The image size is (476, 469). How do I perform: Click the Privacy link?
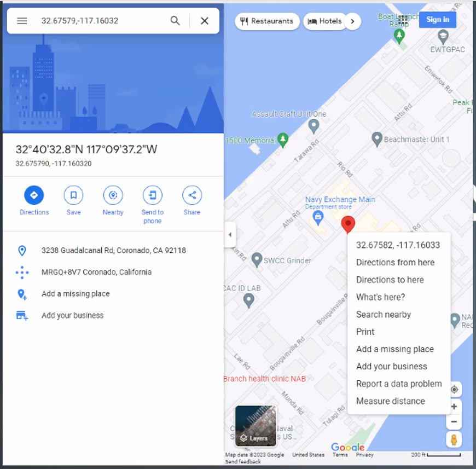364,454
